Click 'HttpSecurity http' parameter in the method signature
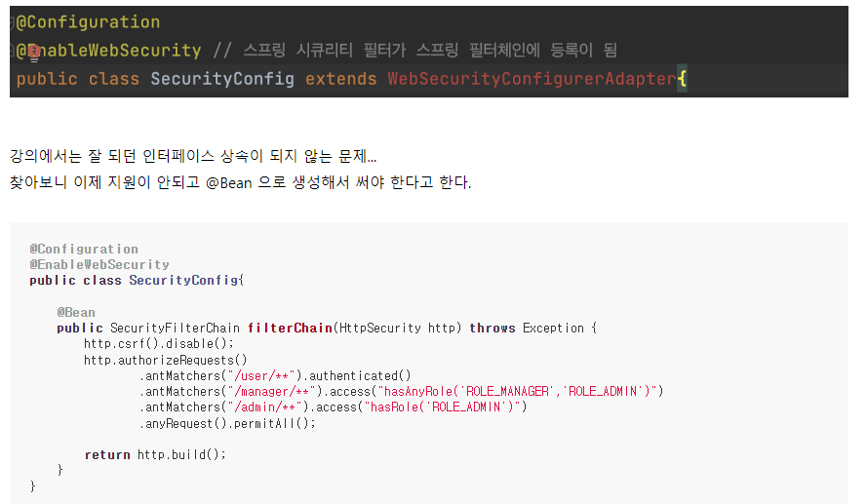 [x=397, y=329]
